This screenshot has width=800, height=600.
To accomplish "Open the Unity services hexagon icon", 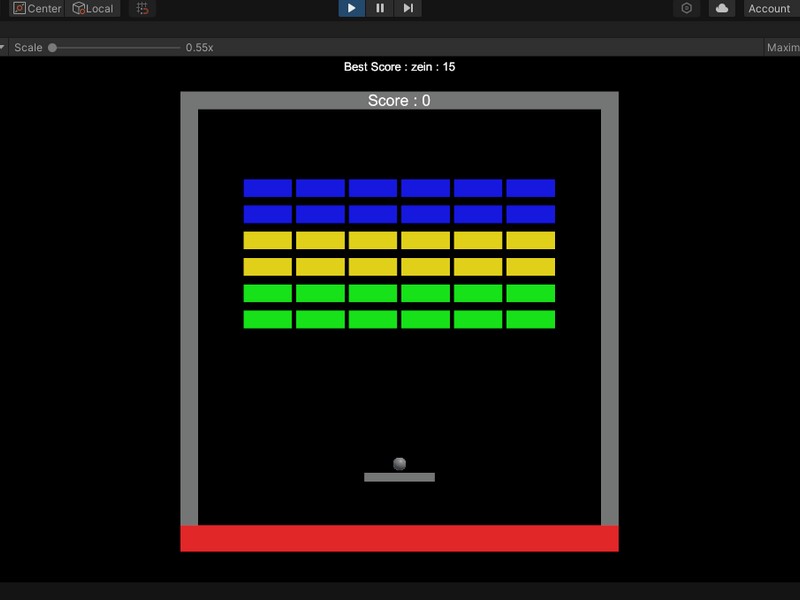I will pyautogui.click(x=687, y=8).
